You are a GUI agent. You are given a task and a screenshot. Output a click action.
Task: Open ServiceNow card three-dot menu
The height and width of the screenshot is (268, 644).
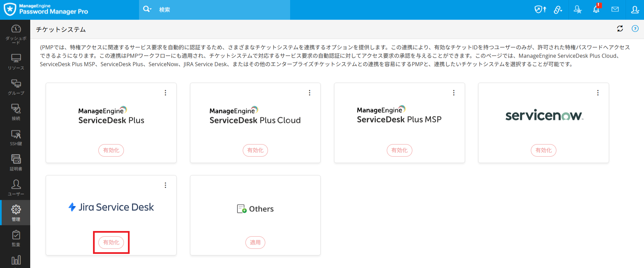click(598, 93)
